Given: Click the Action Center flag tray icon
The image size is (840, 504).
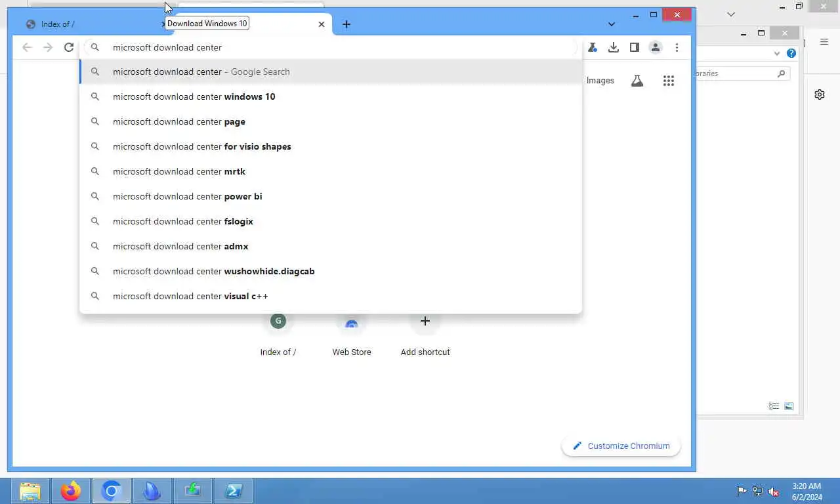Looking at the screenshot, I should 742,491.
